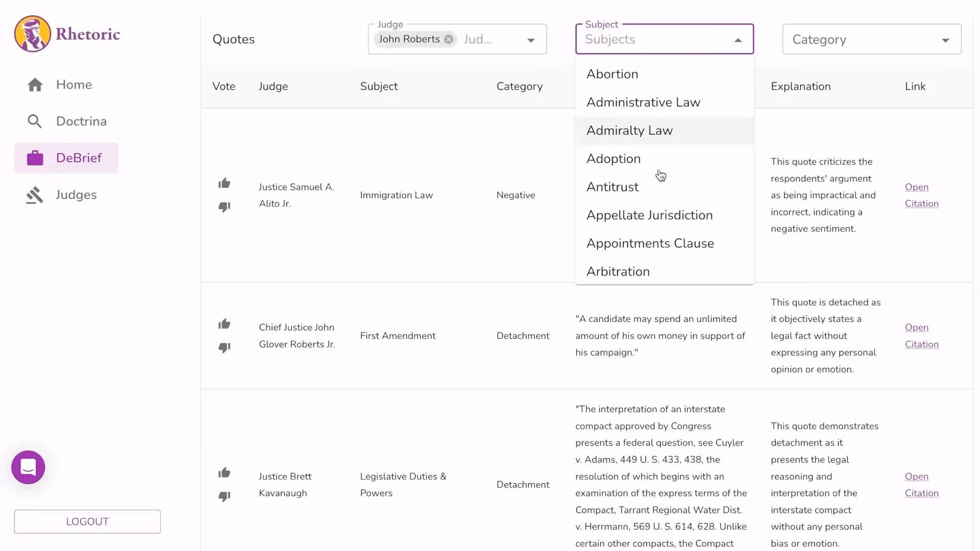This screenshot has width=980, height=551.
Task: Collapse the Subject dropdown arrow
Action: [x=738, y=40]
